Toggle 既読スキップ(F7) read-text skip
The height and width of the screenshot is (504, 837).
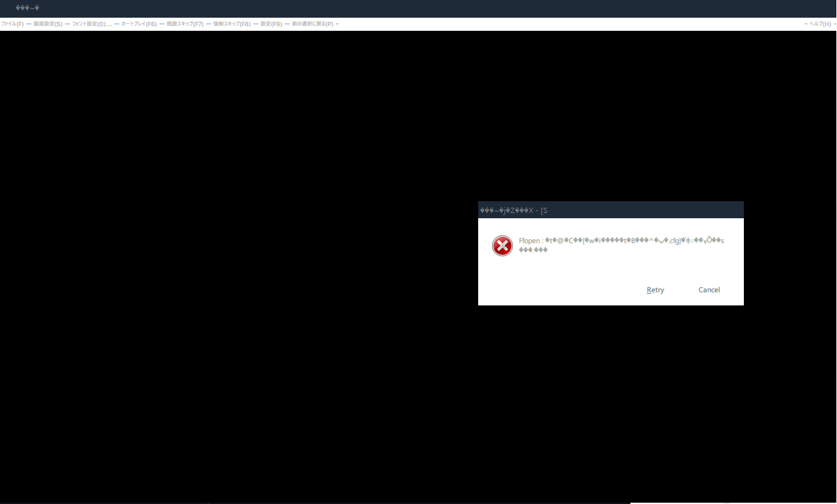[x=184, y=24]
